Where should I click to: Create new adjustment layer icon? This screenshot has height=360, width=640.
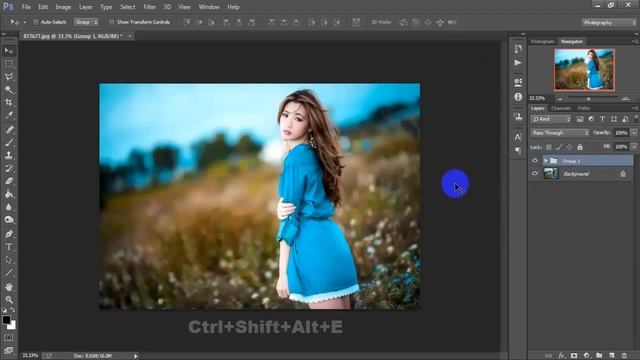point(587,356)
